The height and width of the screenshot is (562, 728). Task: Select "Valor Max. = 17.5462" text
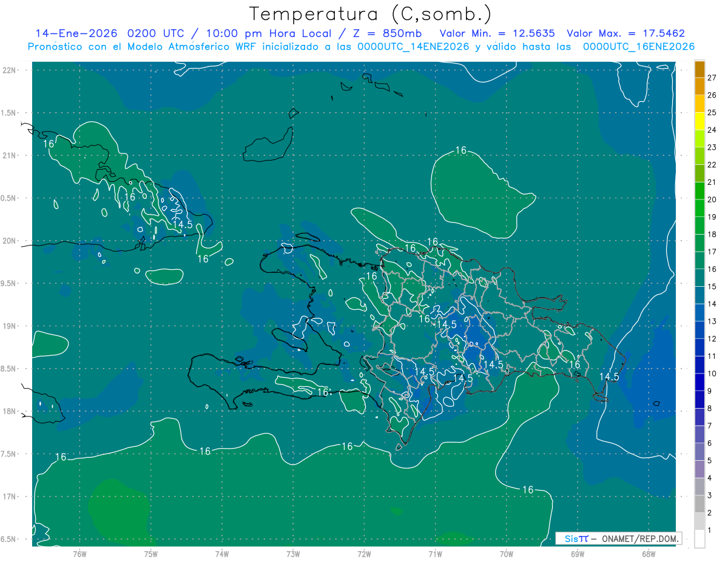626,33
